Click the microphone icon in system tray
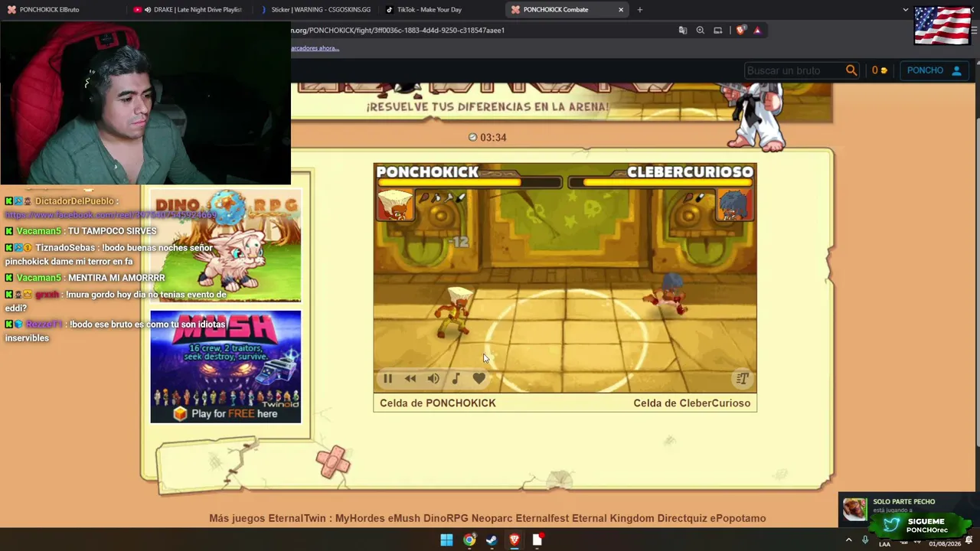980x551 pixels. 865,540
